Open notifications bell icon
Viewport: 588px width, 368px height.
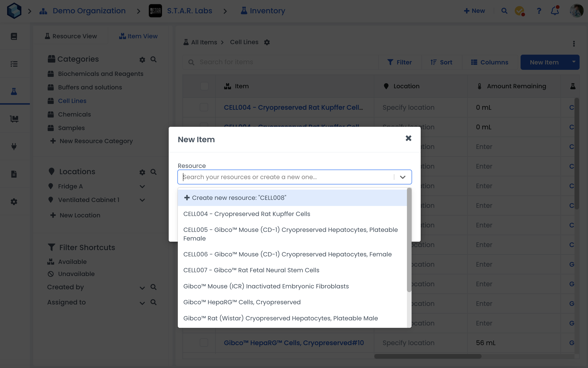555,11
